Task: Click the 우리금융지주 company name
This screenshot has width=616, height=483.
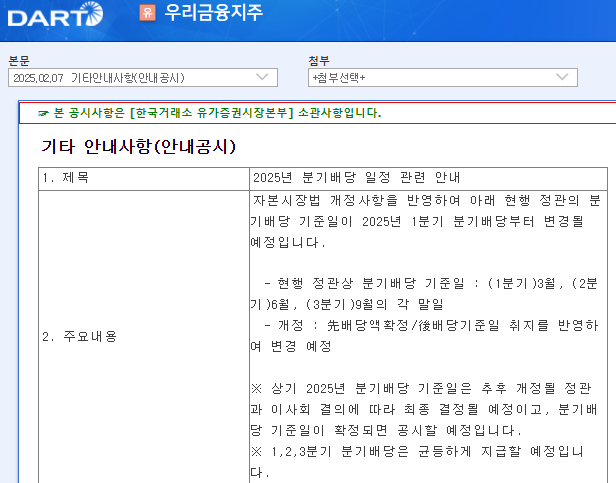Action: pos(213,13)
